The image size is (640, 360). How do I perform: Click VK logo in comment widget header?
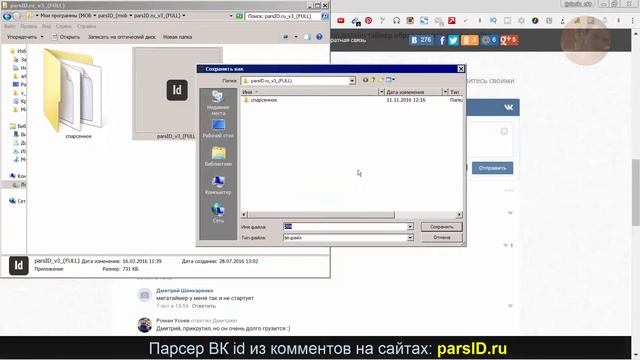509,107
